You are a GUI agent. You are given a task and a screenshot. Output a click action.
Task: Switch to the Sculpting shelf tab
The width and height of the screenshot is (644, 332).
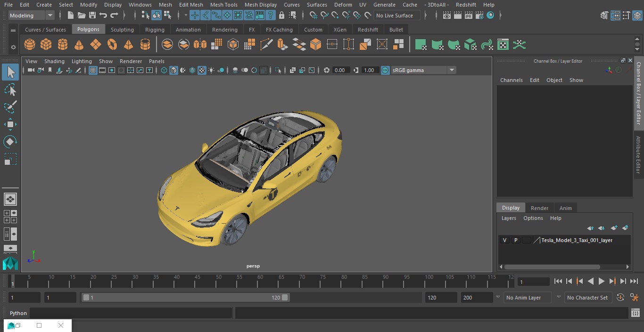(x=122, y=29)
